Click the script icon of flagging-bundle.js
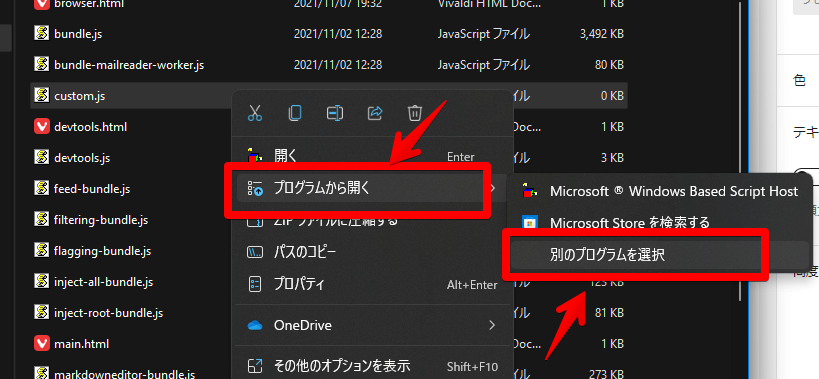This screenshot has height=379, width=819. coord(41,251)
